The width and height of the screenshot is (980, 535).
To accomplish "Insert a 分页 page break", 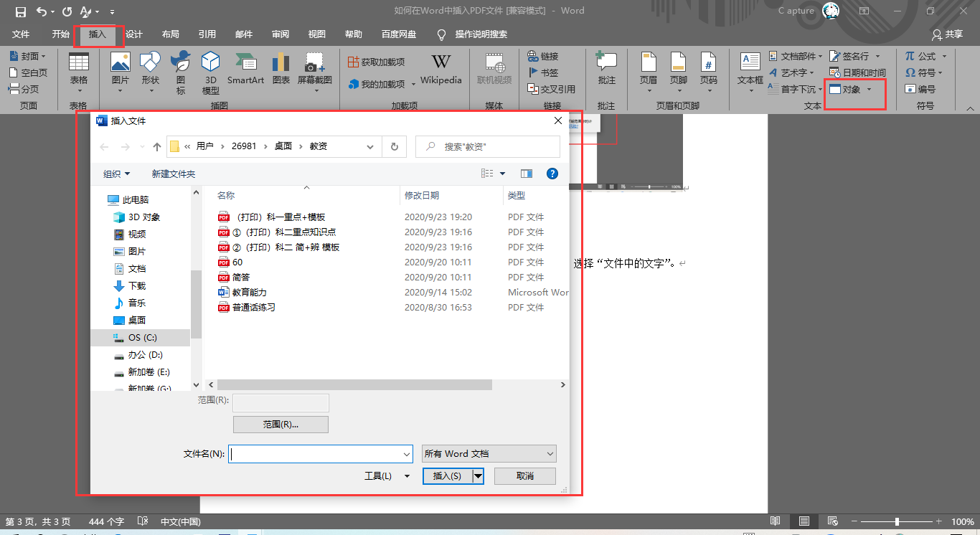I will [23, 89].
